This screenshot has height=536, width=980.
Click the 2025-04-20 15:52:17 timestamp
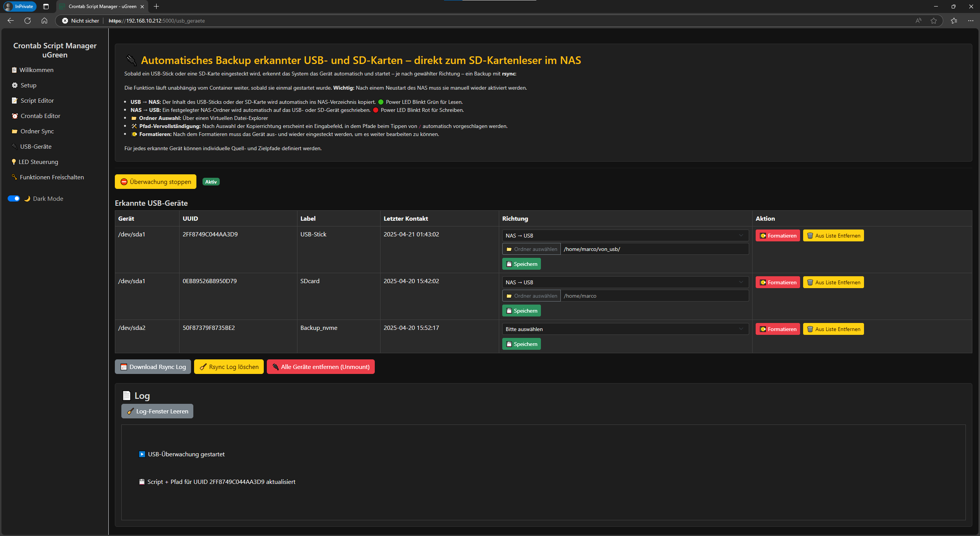[411, 328]
